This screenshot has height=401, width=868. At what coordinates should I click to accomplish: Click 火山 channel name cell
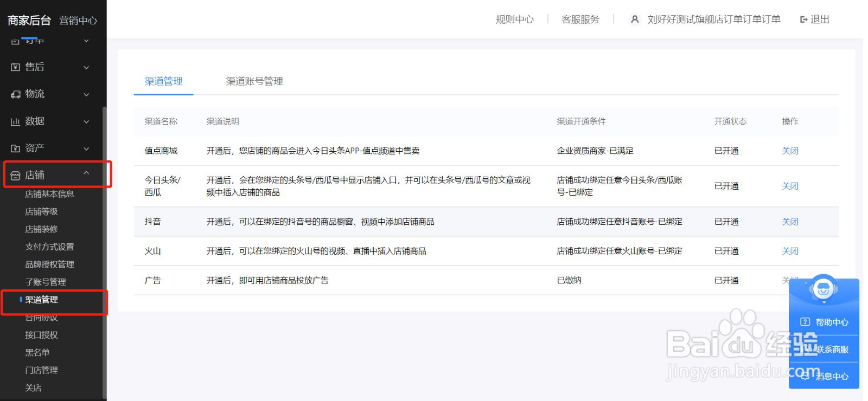click(x=152, y=251)
